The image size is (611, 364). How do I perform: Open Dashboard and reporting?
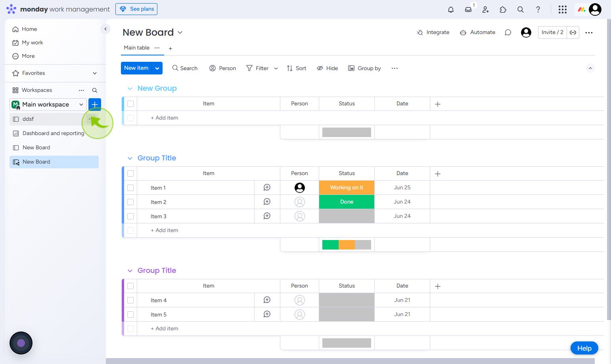(54, 133)
